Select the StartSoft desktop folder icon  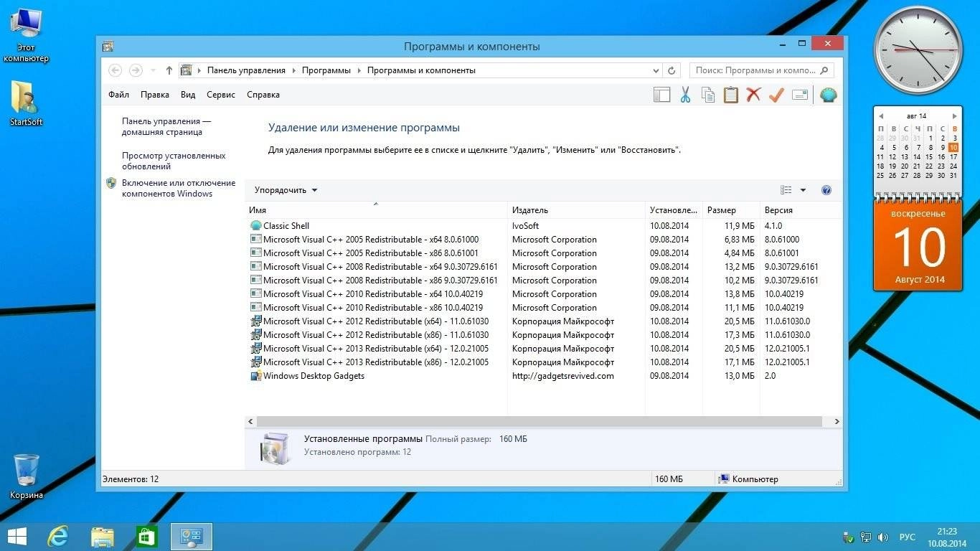tap(26, 103)
